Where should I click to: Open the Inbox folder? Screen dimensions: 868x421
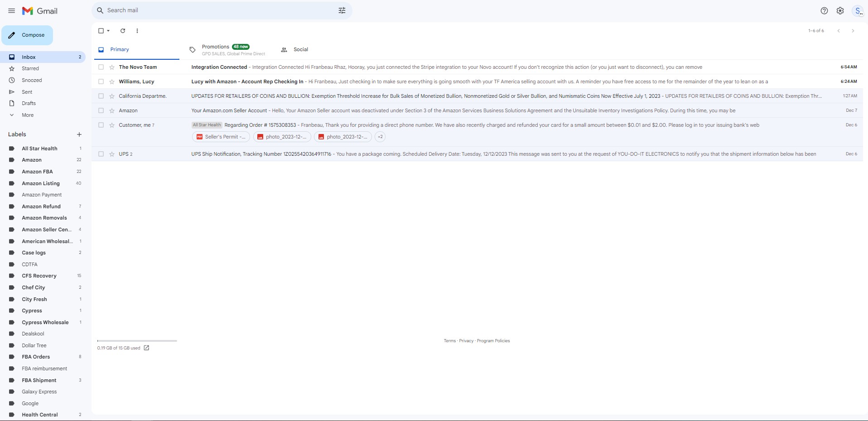tap(43, 57)
